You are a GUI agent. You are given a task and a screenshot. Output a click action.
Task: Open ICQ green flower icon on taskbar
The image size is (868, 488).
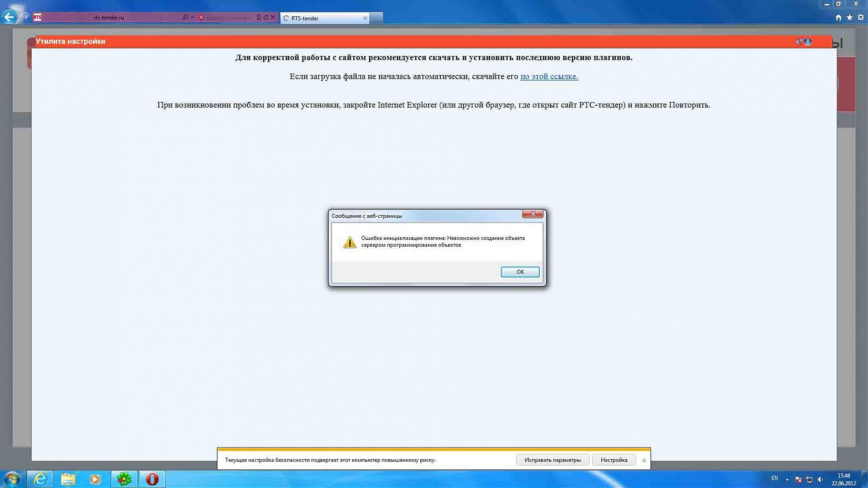coord(124,479)
